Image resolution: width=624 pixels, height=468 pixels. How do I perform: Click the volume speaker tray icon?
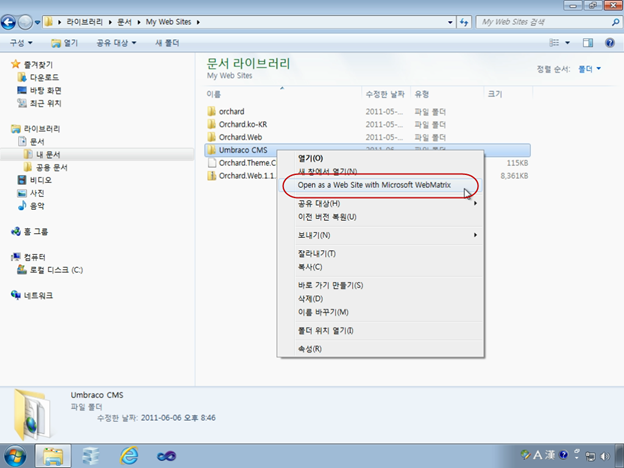pyautogui.click(x=605, y=456)
